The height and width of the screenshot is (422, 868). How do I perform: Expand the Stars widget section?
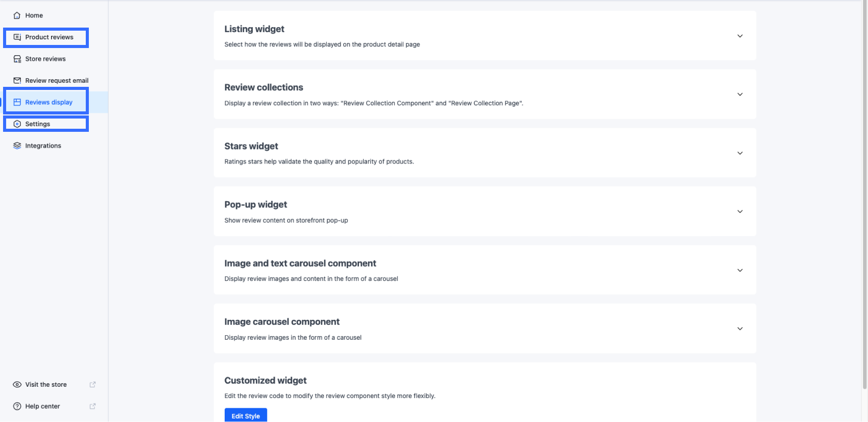click(740, 153)
